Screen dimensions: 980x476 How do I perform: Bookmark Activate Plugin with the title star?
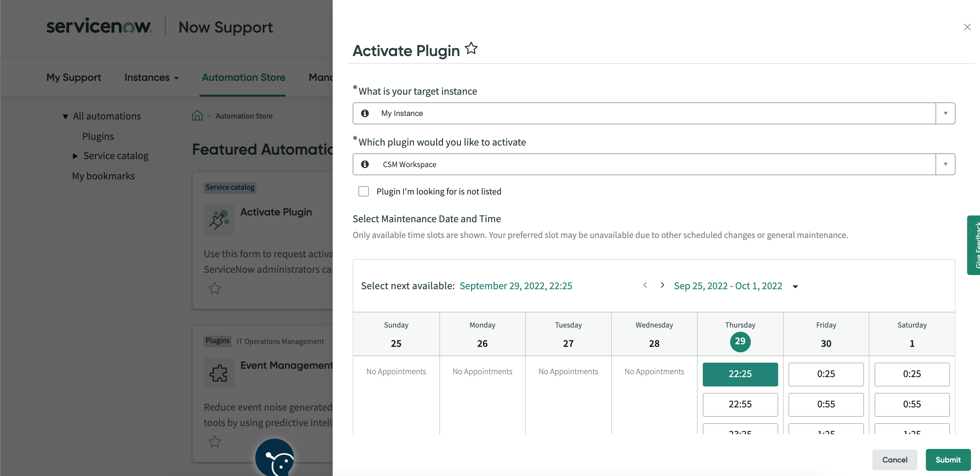point(471,48)
